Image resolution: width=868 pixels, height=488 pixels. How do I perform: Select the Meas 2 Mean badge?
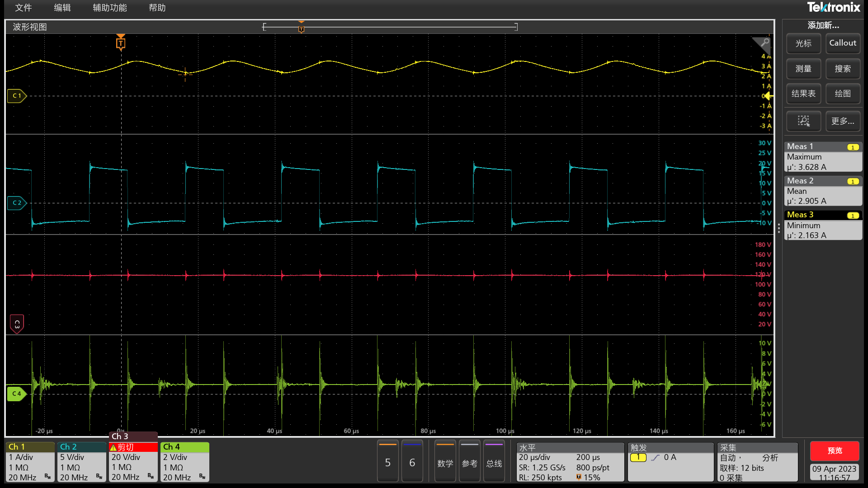823,191
